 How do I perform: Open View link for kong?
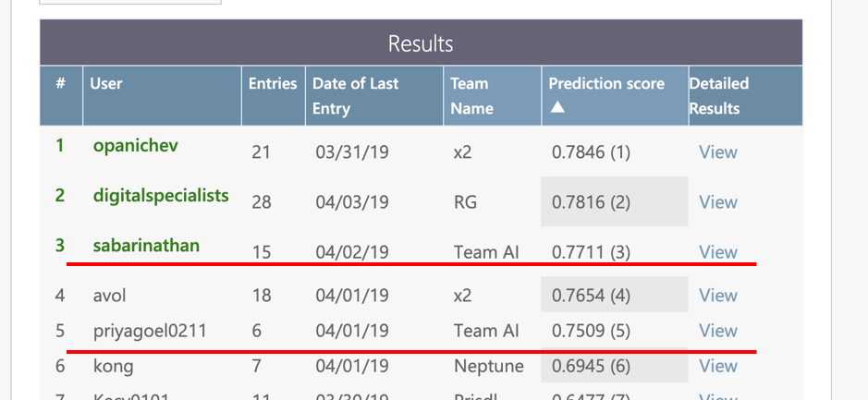[718, 366]
